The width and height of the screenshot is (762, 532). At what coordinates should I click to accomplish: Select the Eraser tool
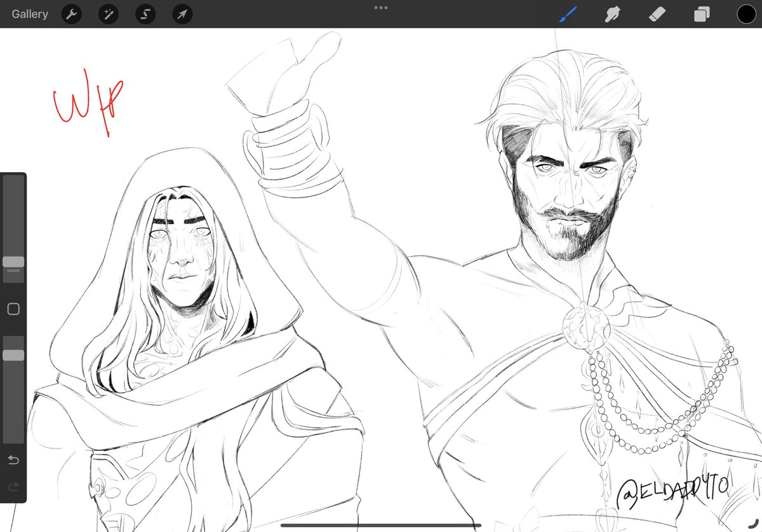click(x=658, y=14)
